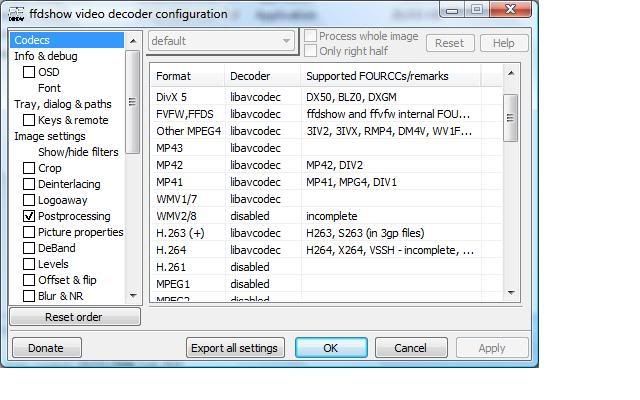The image size is (640, 400).
Task: Open the Image settings page
Action: click(x=50, y=136)
